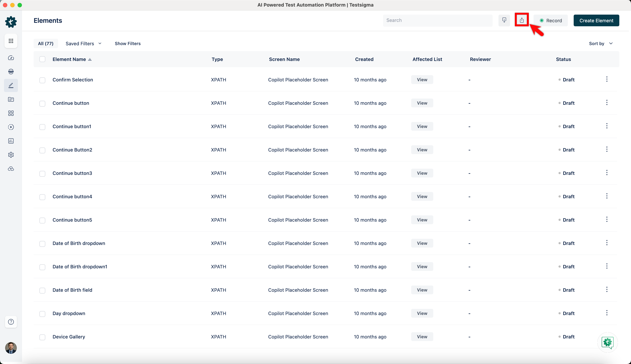Open the Sort by dropdown
631x364 pixels.
click(x=601, y=43)
